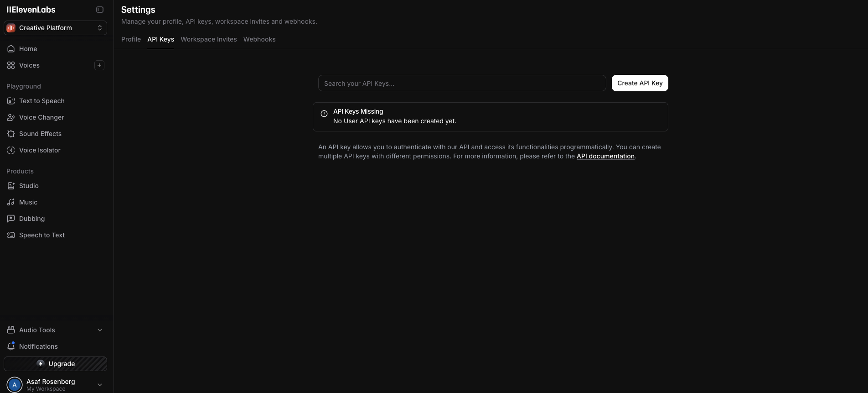868x393 pixels.
Task: Click the Text to Speech icon
Action: tap(11, 101)
